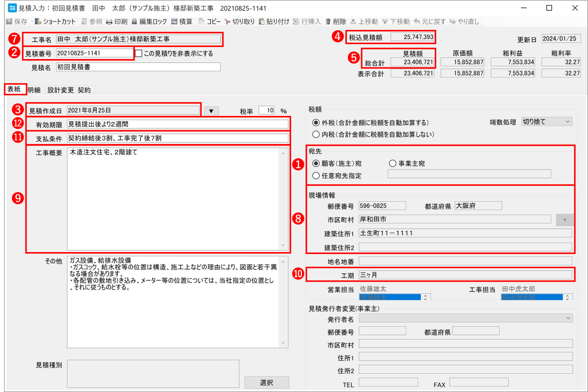Select the 任意宛先指定 radio button
Viewport: 588px width, 392px height.
316,176
